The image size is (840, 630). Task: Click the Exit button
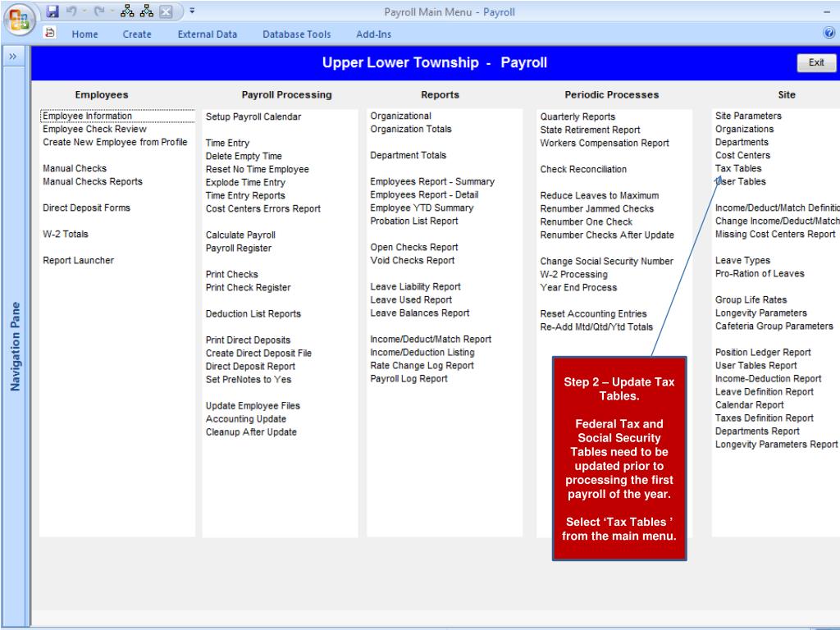coord(816,62)
